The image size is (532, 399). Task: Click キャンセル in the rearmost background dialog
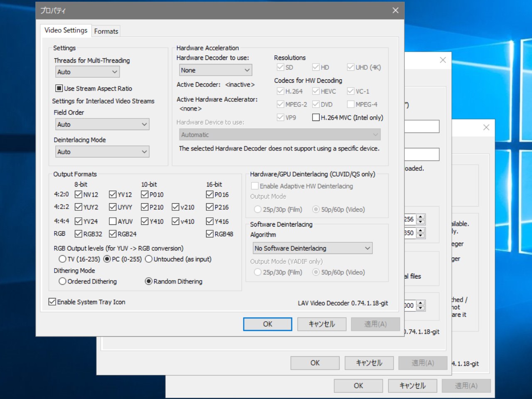coord(412,386)
